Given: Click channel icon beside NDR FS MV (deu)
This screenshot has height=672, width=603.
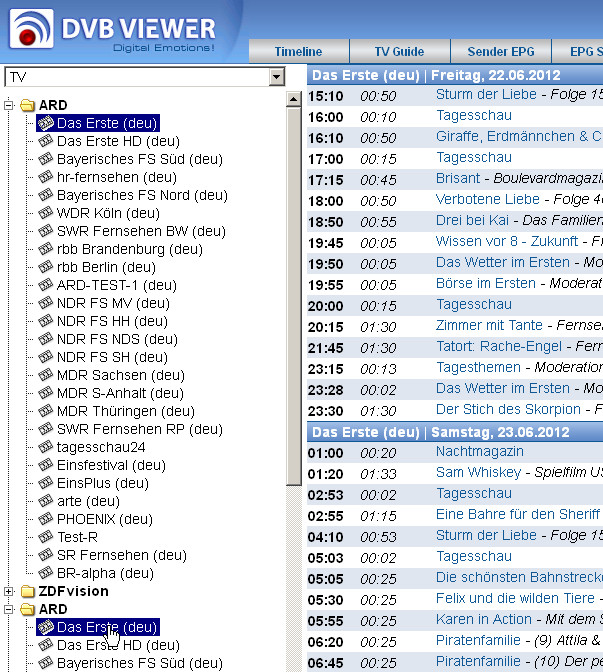Looking at the screenshot, I should coord(45,303).
